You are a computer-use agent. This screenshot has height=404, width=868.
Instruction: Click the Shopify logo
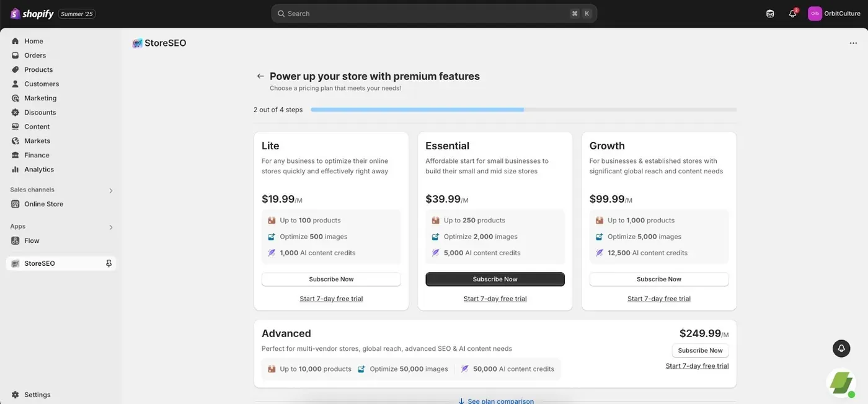[x=32, y=14]
